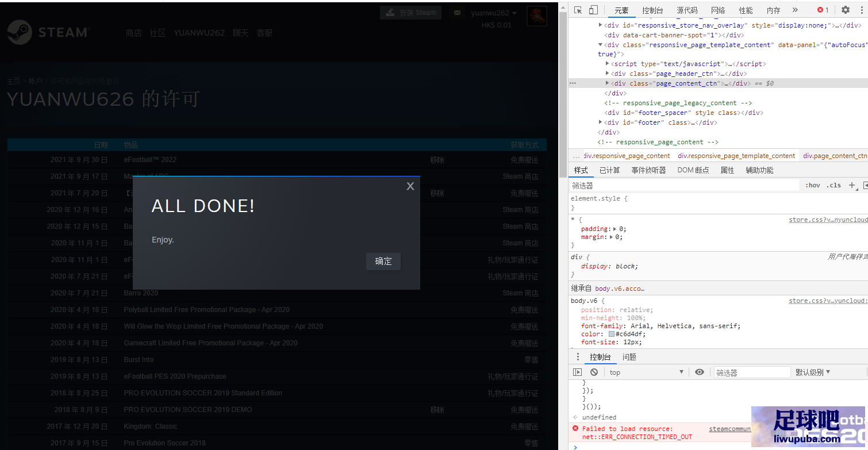Image resolution: width=868 pixels, height=450 pixels.
Task: Switch to the 辅助功能 sub-tab
Action: pyautogui.click(x=759, y=170)
